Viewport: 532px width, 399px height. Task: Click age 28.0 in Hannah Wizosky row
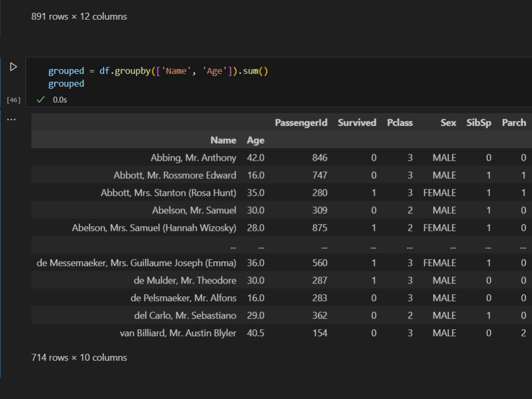point(255,228)
